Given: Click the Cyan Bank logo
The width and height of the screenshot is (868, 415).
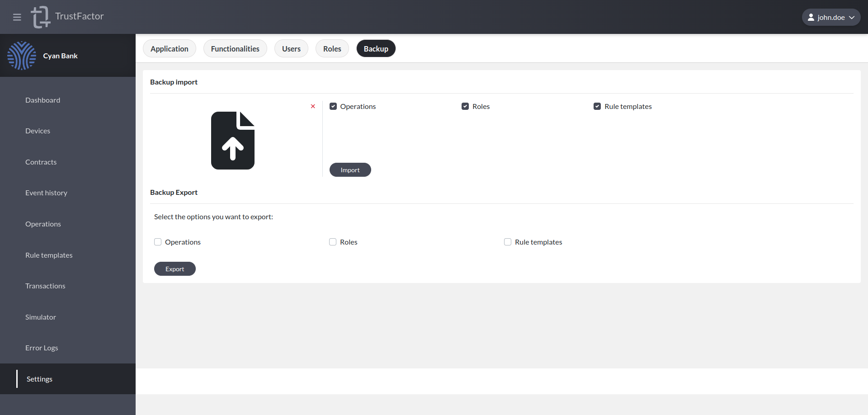Looking at the screenshot, I should 22,56.
